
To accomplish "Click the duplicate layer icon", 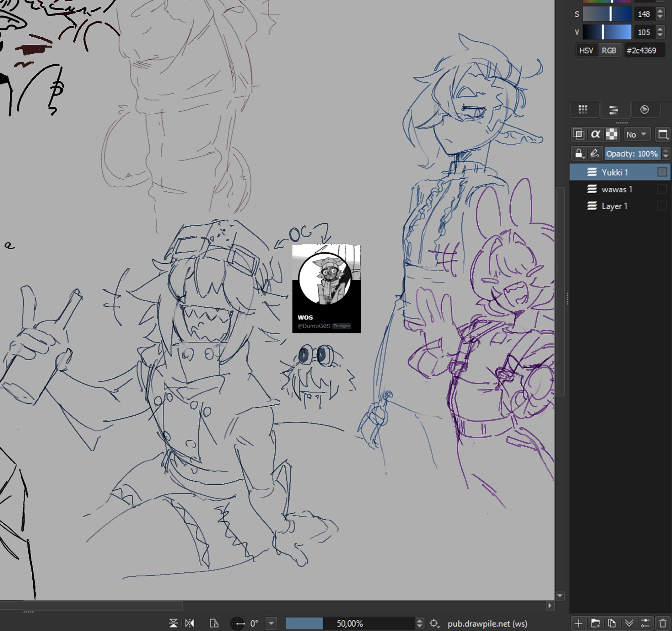I will 612,623.
